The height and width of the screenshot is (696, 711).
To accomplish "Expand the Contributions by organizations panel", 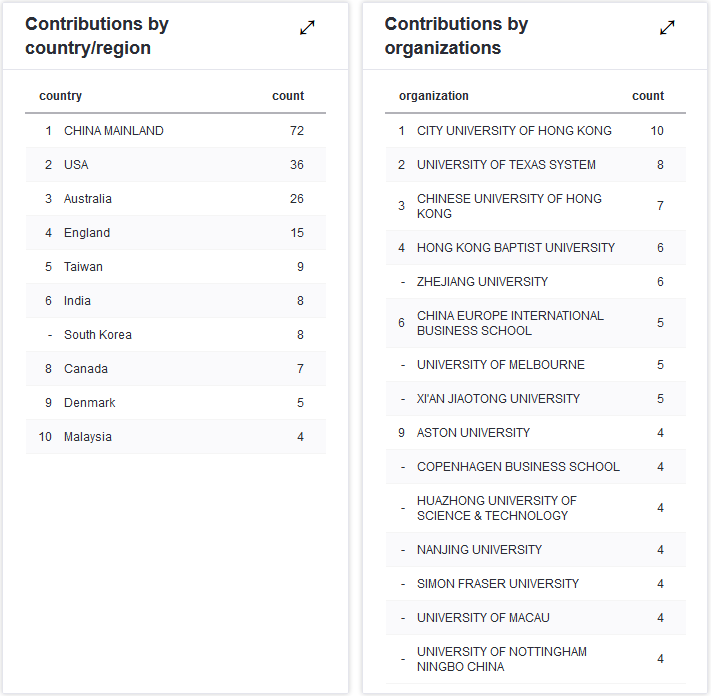I will click(x=667, y=28).
